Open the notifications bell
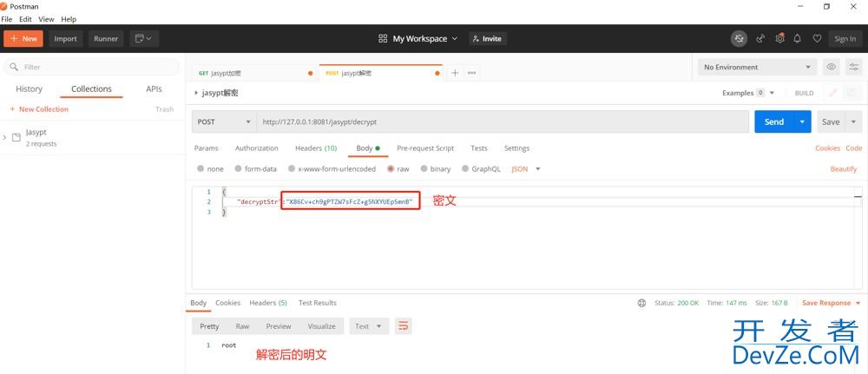The width and height of the screenshot is (868, 374). pos(798,39)
